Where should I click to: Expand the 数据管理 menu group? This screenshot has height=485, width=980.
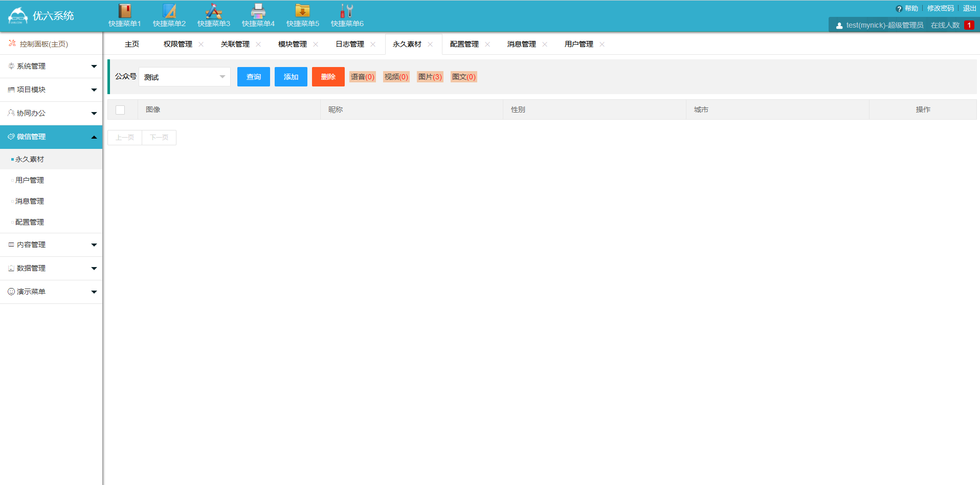click(x=51, y=269)
